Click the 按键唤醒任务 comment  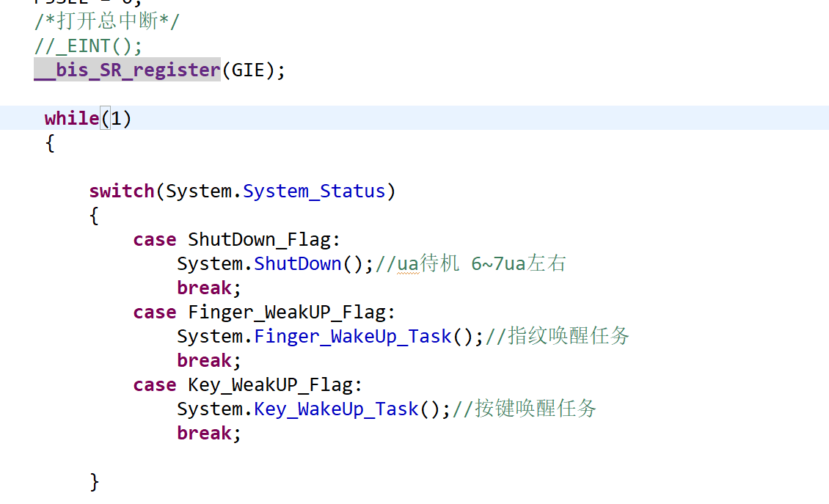tap(536, 409)
